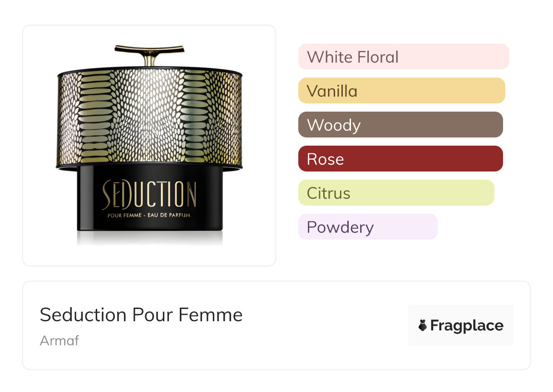Click the Fragplace wordmark text
553x392 pixels.
[466, 325]
